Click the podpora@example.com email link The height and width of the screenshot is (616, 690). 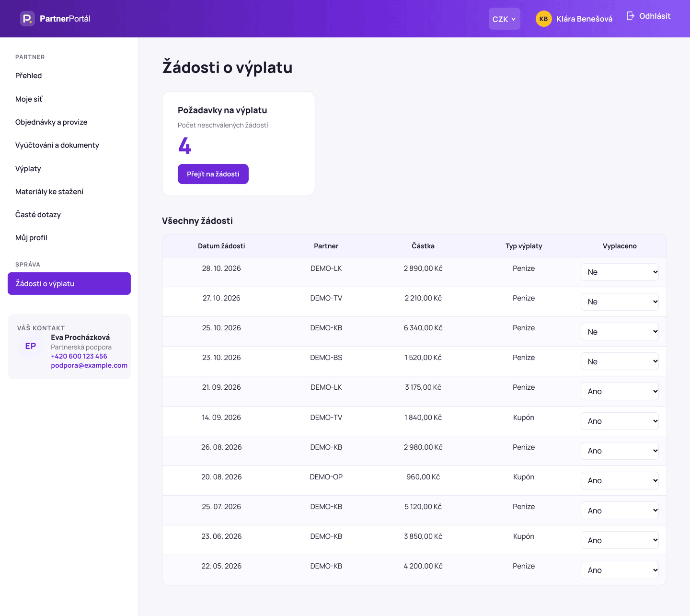pos(89,365)
